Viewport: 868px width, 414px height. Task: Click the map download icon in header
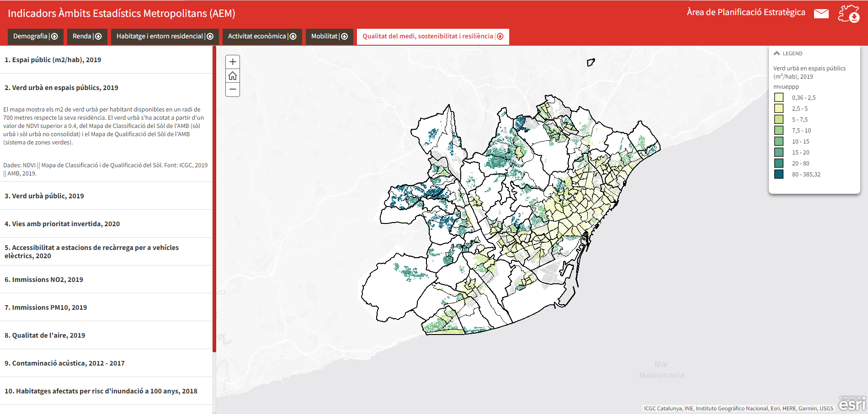tap(849, 14)
